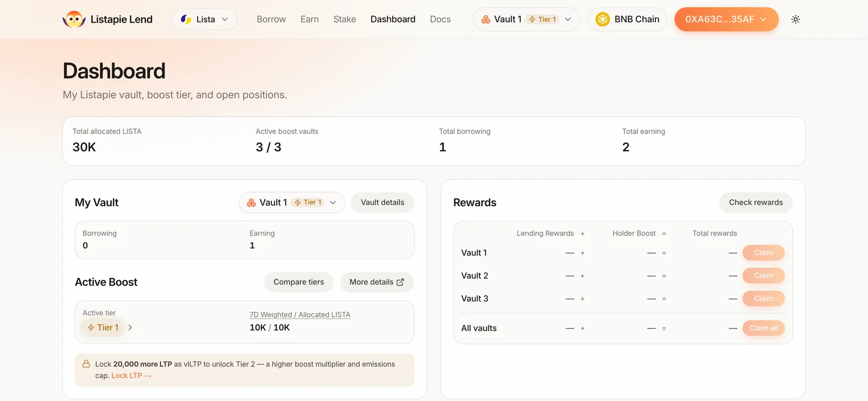
Task: Expand the header Vault 1 dropdown chevron
Action: pos(568,20)
